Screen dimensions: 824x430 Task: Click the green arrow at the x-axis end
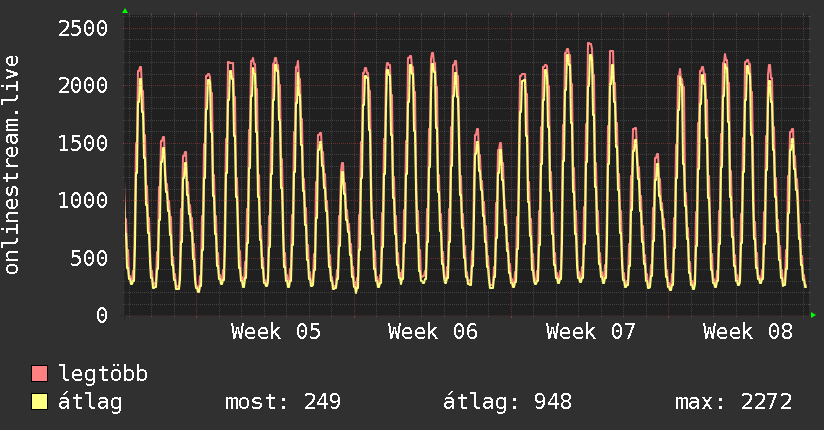click(x=813, y=315)
